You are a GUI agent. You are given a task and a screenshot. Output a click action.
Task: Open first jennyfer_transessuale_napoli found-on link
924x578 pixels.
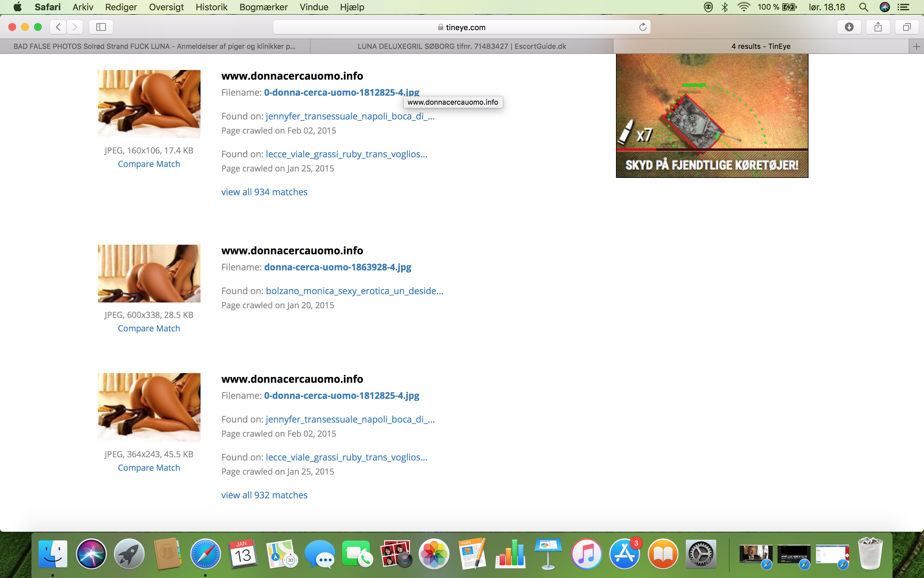350,116
